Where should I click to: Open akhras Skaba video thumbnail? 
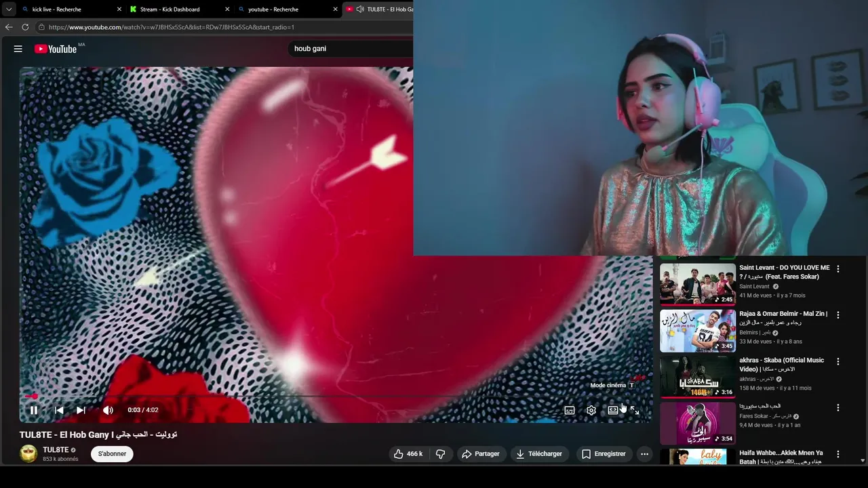tap(698, 377)
